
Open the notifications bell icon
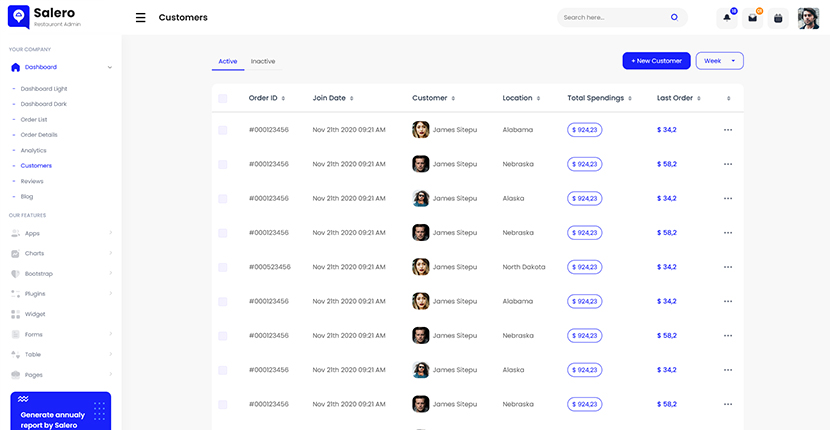pyautogui.click(x=727, y=18)
